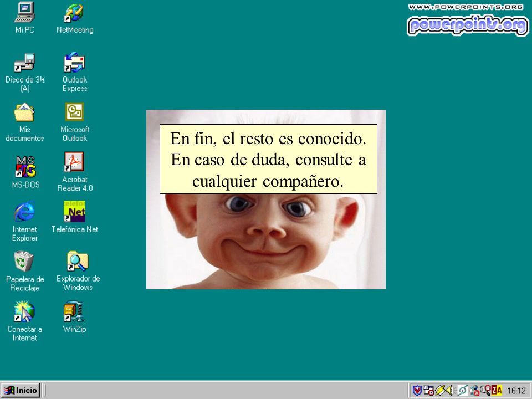Click the McAfee shield tray icon
This screenshot has width=532, height=399.
417,391
